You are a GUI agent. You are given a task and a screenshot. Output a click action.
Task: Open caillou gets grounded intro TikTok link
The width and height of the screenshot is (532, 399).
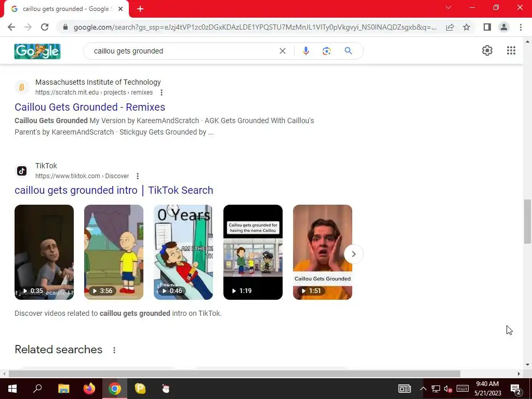point(114,190)
